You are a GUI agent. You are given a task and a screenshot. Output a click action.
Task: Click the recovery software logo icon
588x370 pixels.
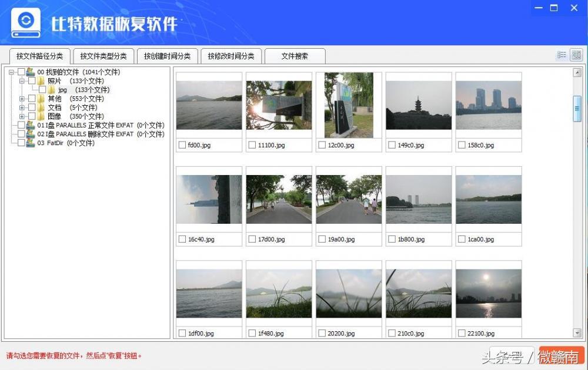coord(25,22)
